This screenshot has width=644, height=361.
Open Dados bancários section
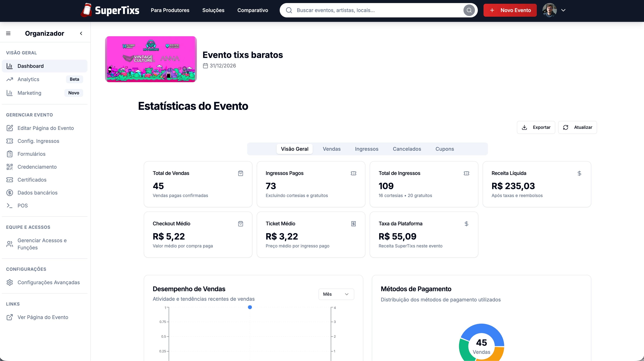point(44,193)
